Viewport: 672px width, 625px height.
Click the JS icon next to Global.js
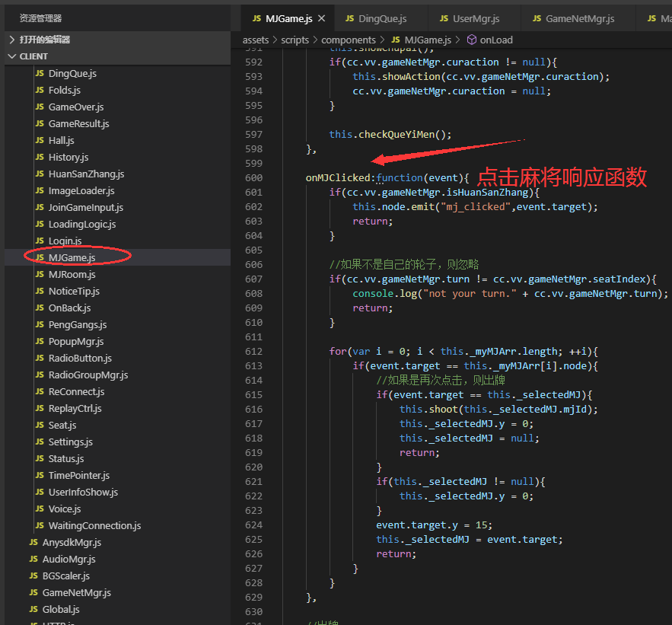(x=35, y=609)
